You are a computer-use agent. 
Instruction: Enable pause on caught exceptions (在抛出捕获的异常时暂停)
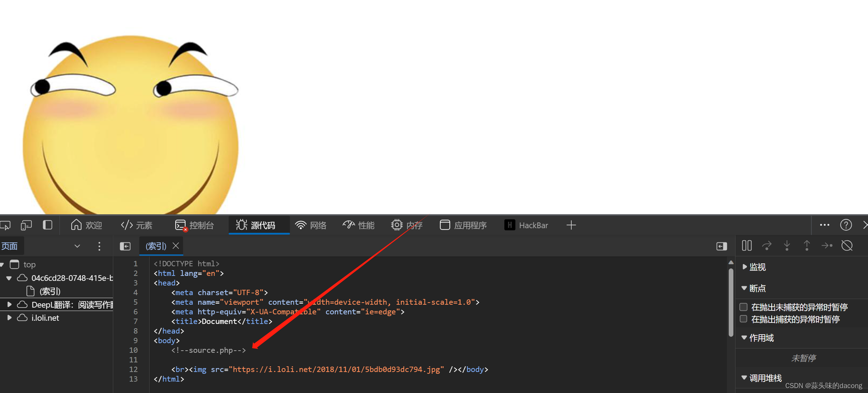(x=743, y=319)
